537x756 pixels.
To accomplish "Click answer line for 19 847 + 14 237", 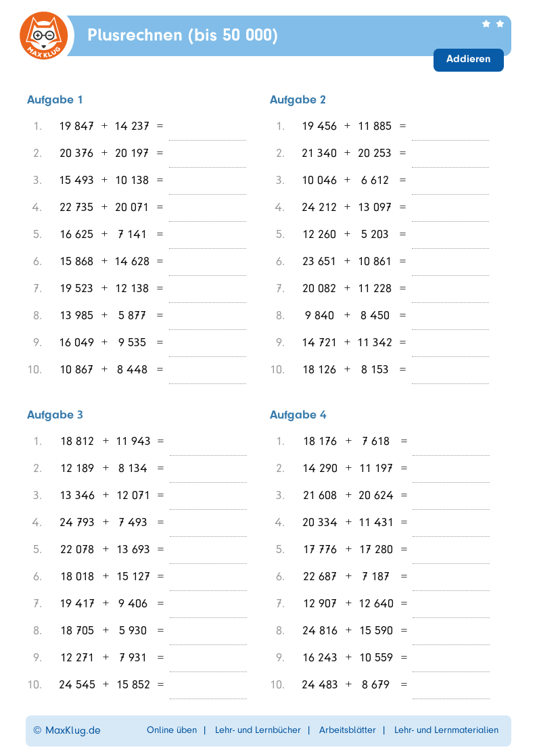I will tap(207, 132).
